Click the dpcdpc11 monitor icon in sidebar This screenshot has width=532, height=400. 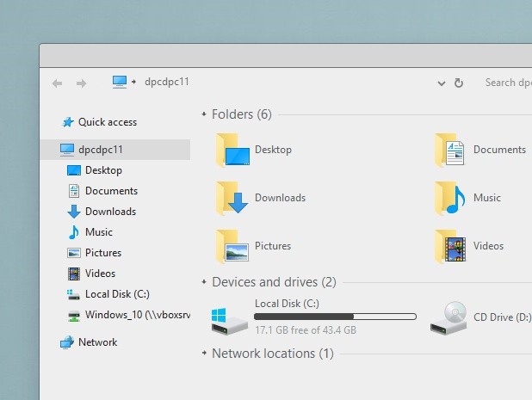(67, 150)
